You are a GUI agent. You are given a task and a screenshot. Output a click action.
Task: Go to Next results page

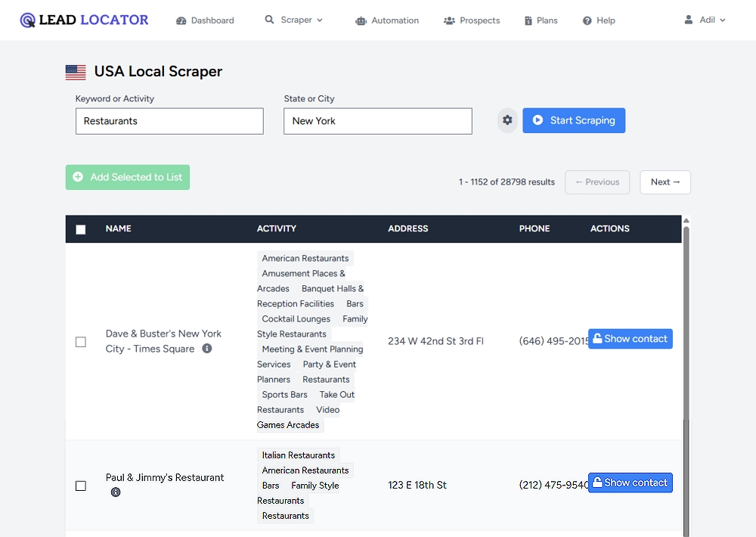coord(665,182)
